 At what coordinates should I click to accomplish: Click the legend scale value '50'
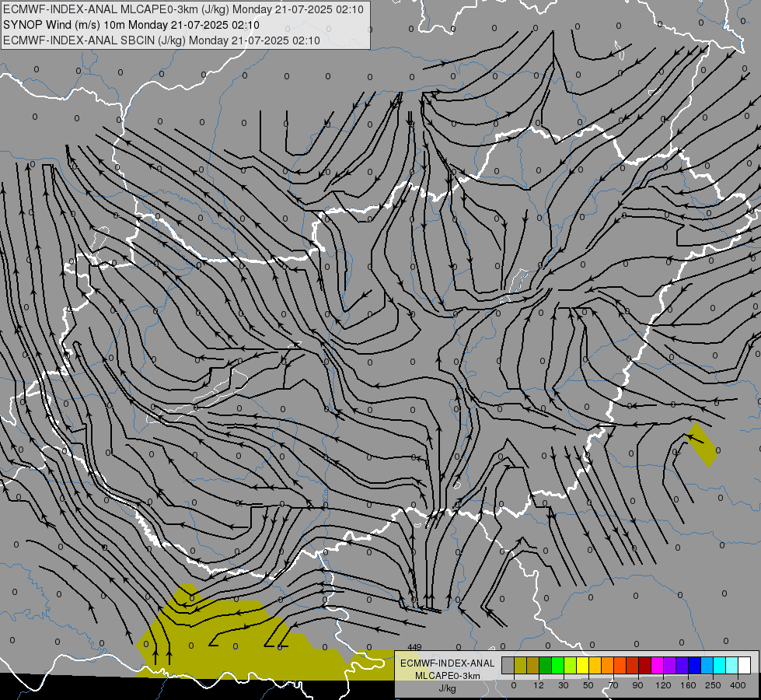pos(588,686)
